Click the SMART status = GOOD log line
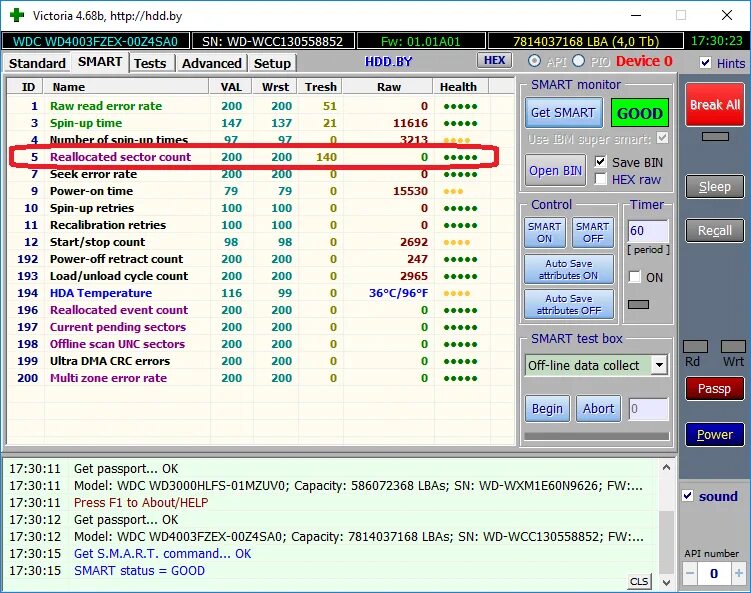This screenshot has width=751, height=593. pyautogui.click(x=139, y=570)
